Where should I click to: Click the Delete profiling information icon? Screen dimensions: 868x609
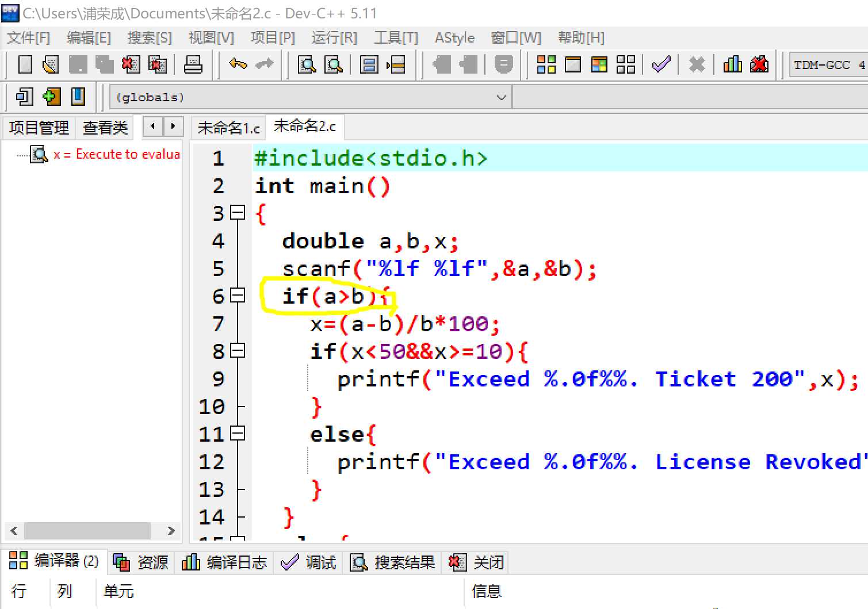pos(759,64)
